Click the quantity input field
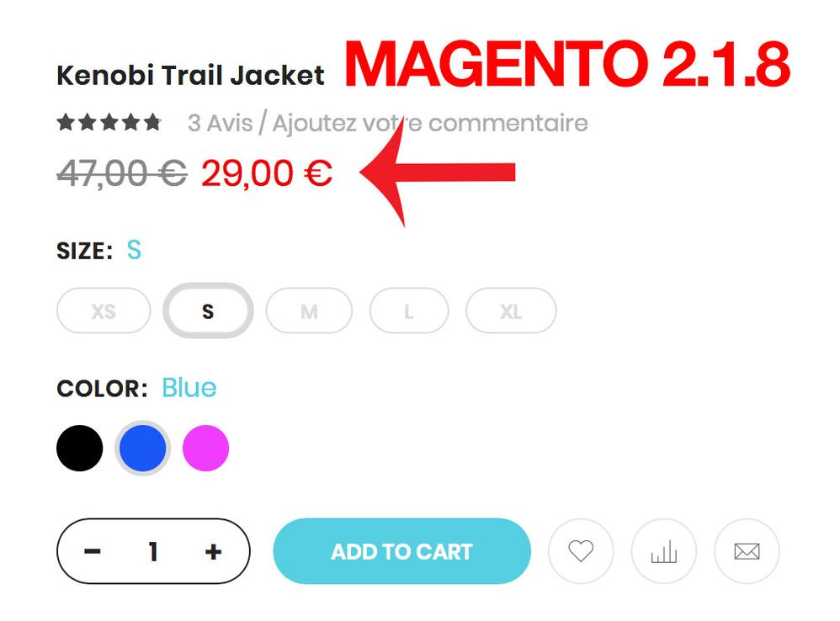This screenshot has width=840, height=621. pyautogui.click(x=153, y=551)
